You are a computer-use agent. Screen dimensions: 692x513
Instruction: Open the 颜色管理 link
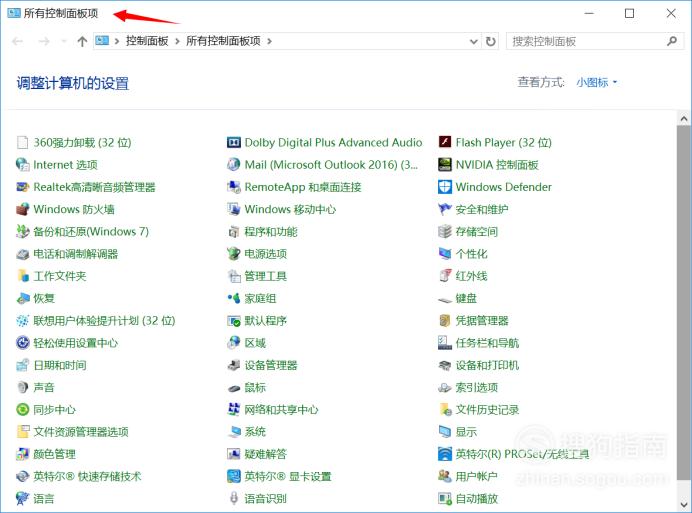click(x=54, y=454)
